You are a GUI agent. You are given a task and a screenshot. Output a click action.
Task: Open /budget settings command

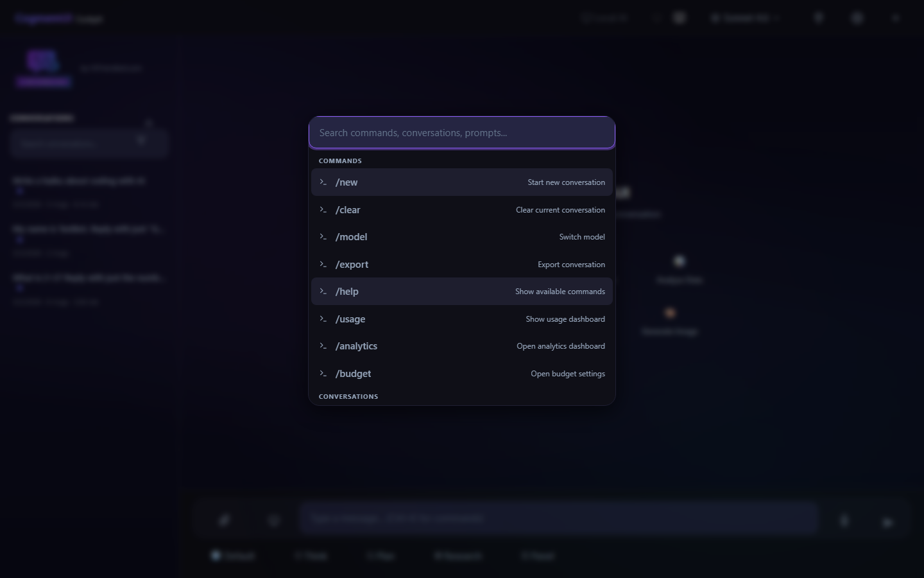pos(462,374)
